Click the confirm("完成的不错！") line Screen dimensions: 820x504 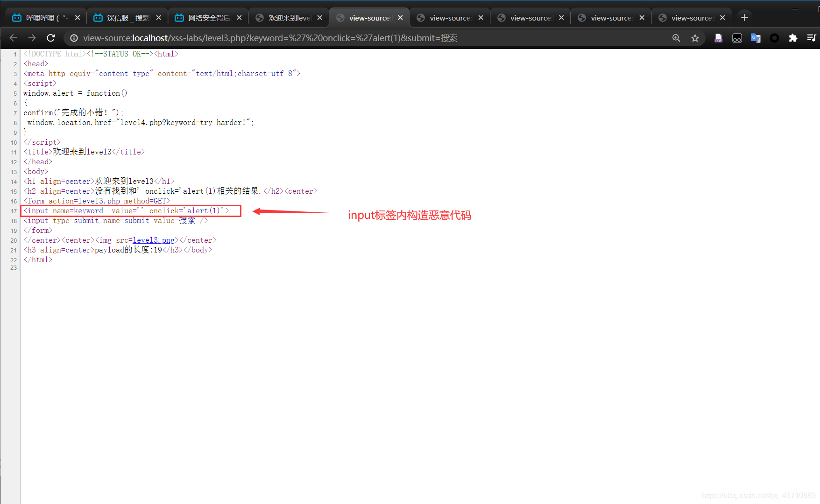tap(74, 113)
